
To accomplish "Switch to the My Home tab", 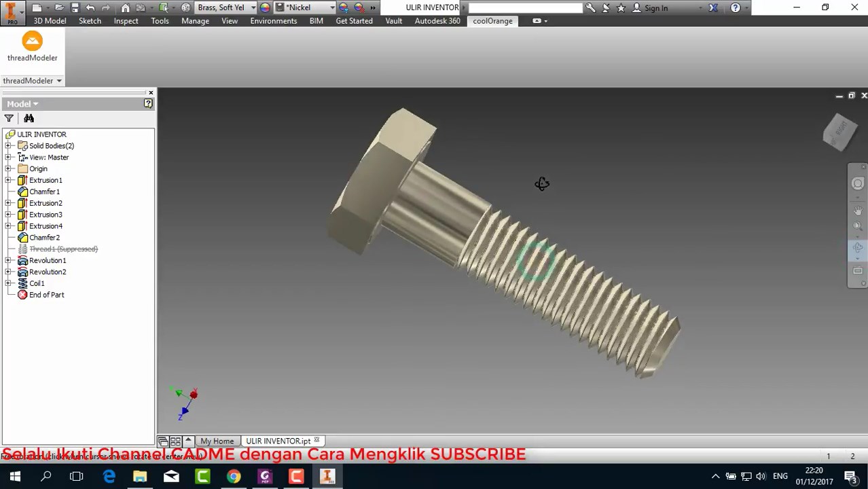I will 217,441.
